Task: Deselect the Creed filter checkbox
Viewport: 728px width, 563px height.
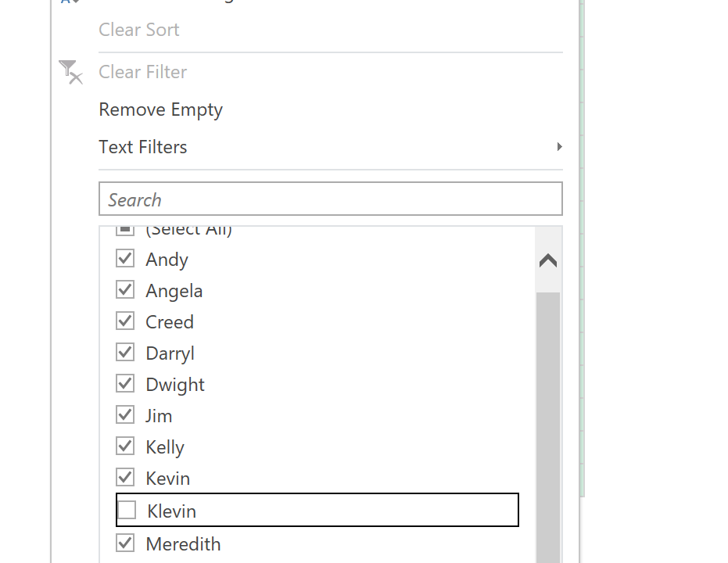Action: coord(125,321)
